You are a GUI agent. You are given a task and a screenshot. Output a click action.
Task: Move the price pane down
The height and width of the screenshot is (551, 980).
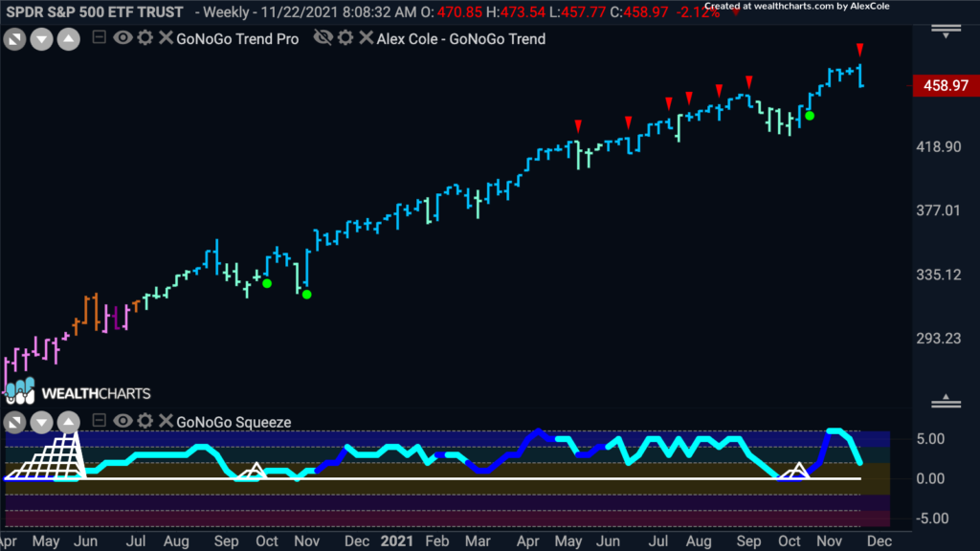[42, 39]
